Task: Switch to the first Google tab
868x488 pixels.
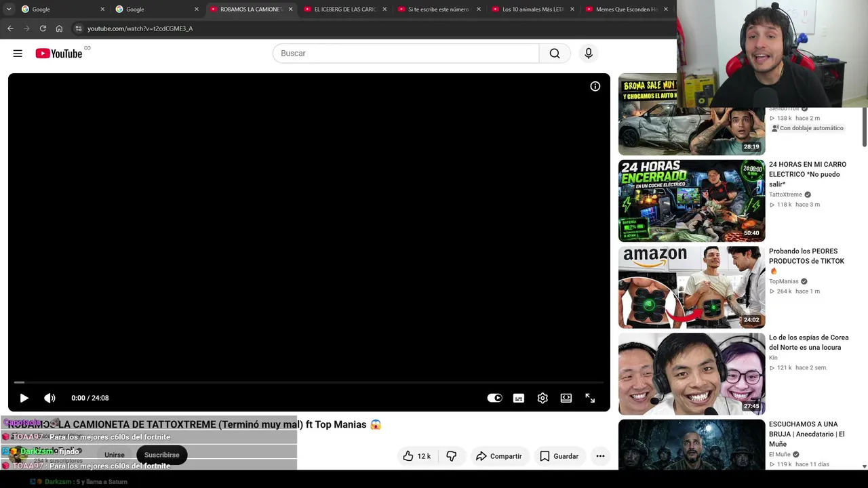Action: pos(62,9)
